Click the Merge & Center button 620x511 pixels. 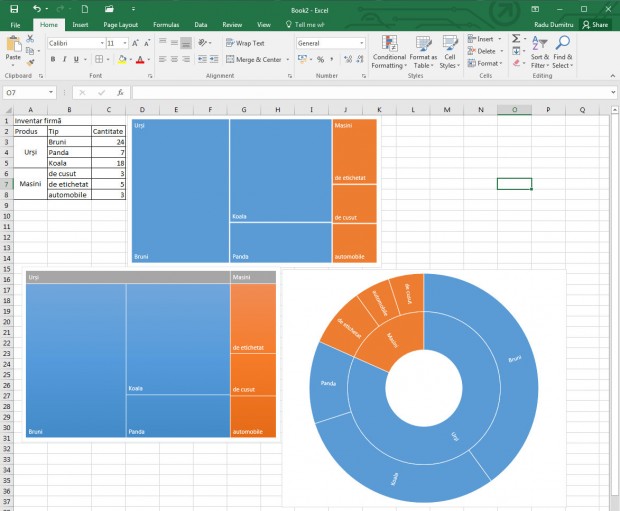pyautogui.click(x=254, y=59)
